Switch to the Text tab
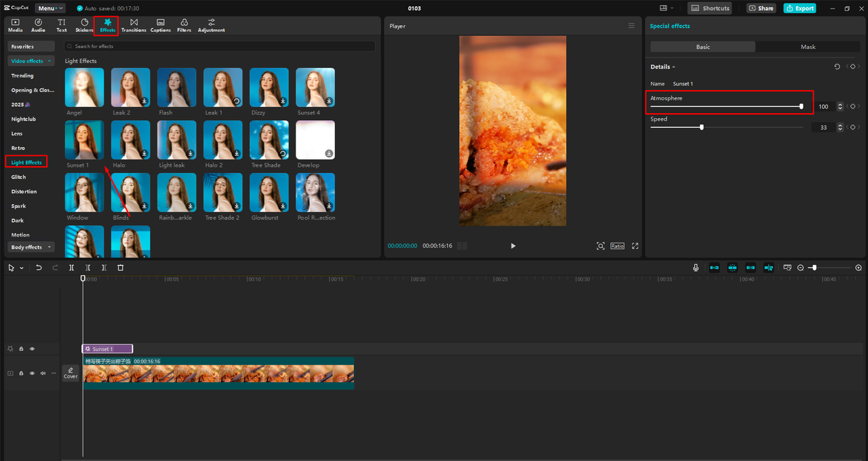868x461 pixels. (x=61, y=26)
